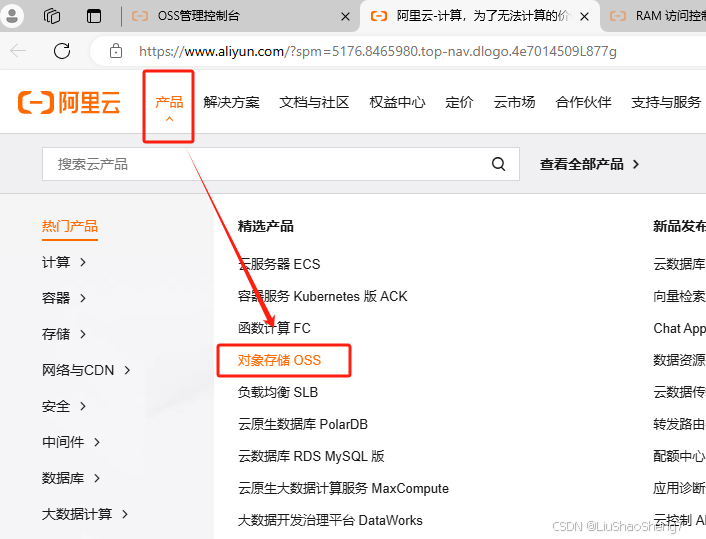Expand the 网络与CDN category
Screen dimensions: 706x539
86,370
